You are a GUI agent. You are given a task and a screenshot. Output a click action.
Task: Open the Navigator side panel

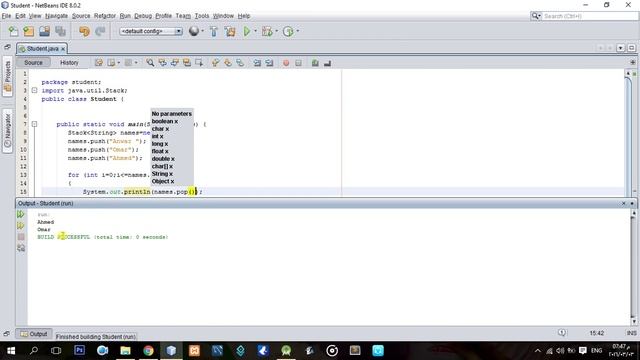pos(7,131)
